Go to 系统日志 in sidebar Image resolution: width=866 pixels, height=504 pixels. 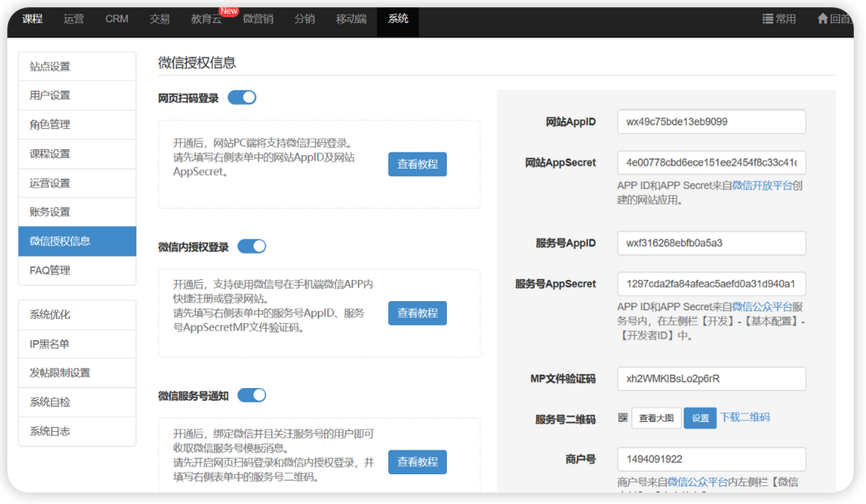pyautogui.click(x=77, y=431)
